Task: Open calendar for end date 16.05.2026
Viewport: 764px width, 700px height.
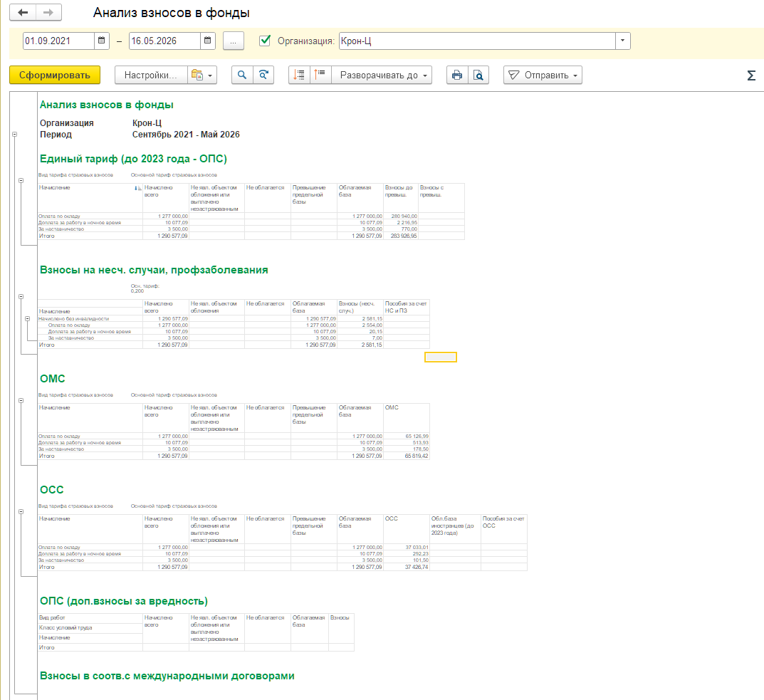Action: click(x=208, y=41)
